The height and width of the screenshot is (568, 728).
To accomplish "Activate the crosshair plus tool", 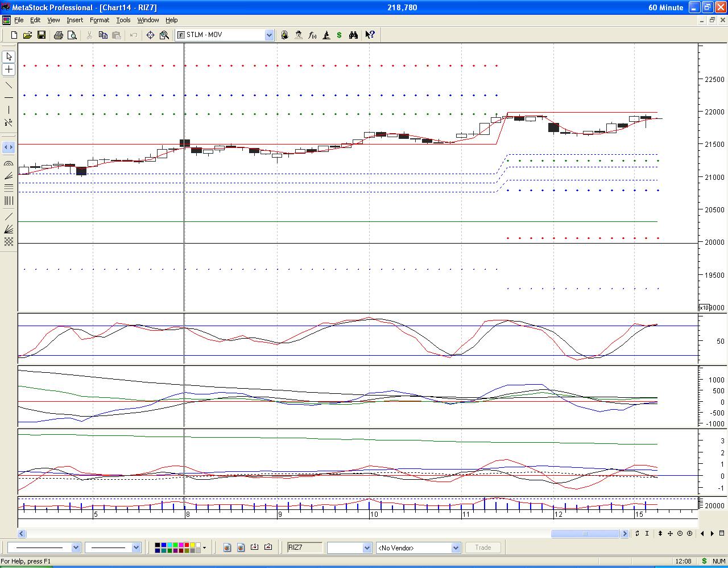I will [9, 69].
